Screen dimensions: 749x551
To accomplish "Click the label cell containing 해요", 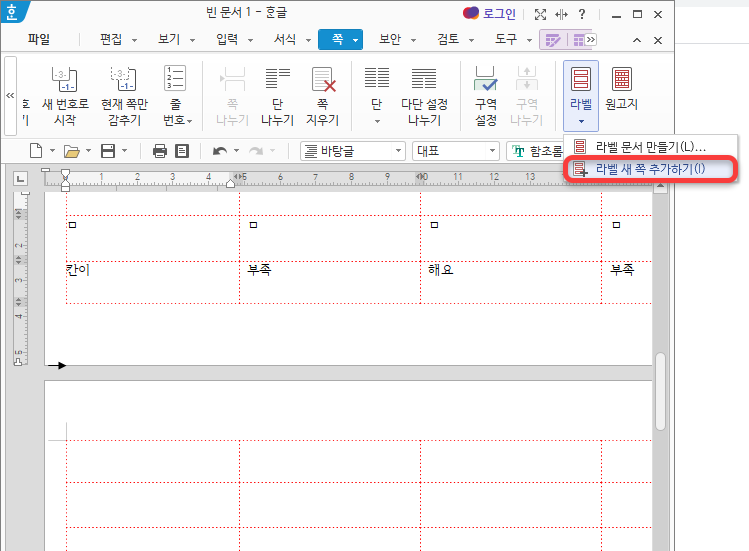I will 511,282.
